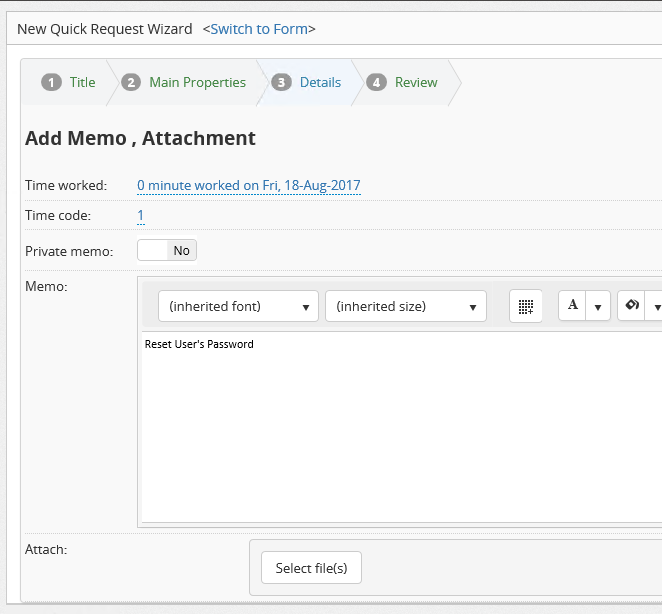This screenshot has height=614, width=662.
Task: Select the Details wizard step
Action: [x=320, y=82]
